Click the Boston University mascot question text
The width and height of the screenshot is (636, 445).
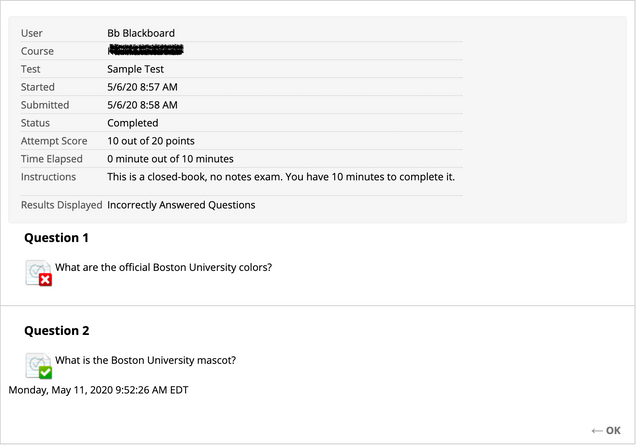click(146, 360)
